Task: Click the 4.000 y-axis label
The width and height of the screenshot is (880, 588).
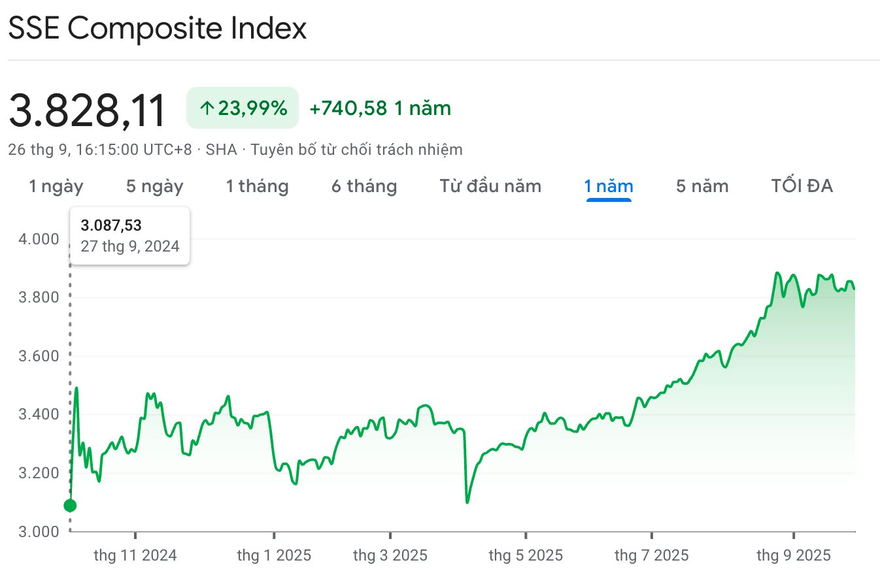Action: pyautogui.click(x=39, y=239)
